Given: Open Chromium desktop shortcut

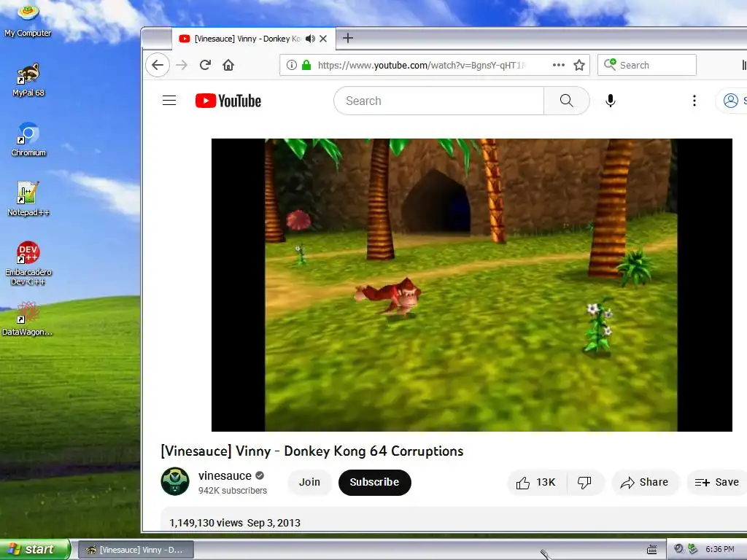Looking at the screenshot, I should (28, 140).
